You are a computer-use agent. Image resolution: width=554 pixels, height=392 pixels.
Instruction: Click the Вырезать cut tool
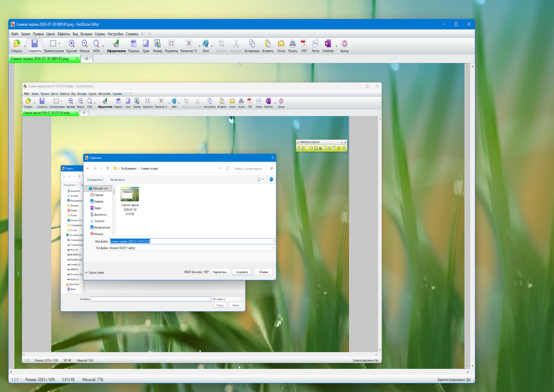236,46
